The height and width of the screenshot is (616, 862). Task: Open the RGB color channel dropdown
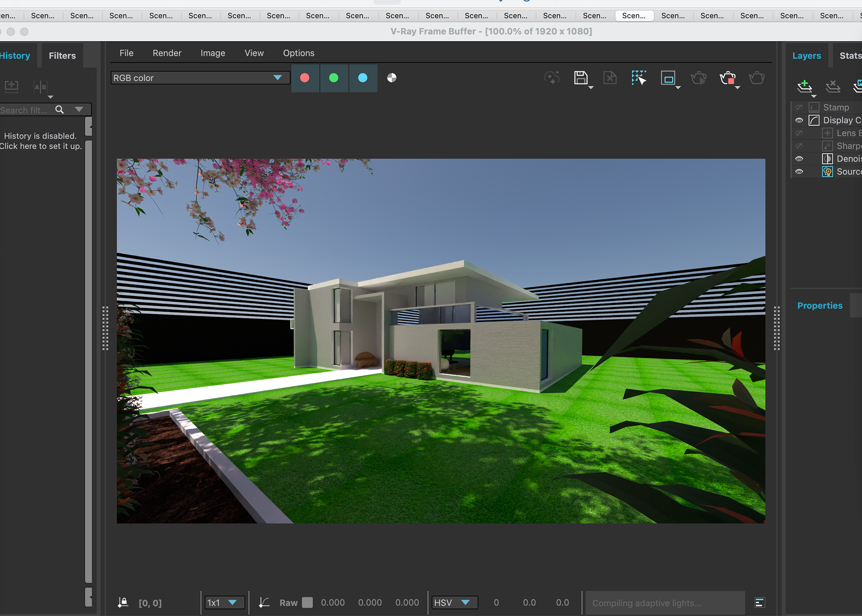[198, 78]
